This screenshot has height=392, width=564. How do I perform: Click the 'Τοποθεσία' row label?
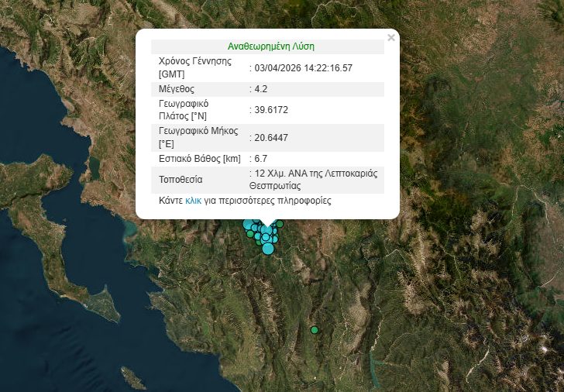[x=181, y=179]
